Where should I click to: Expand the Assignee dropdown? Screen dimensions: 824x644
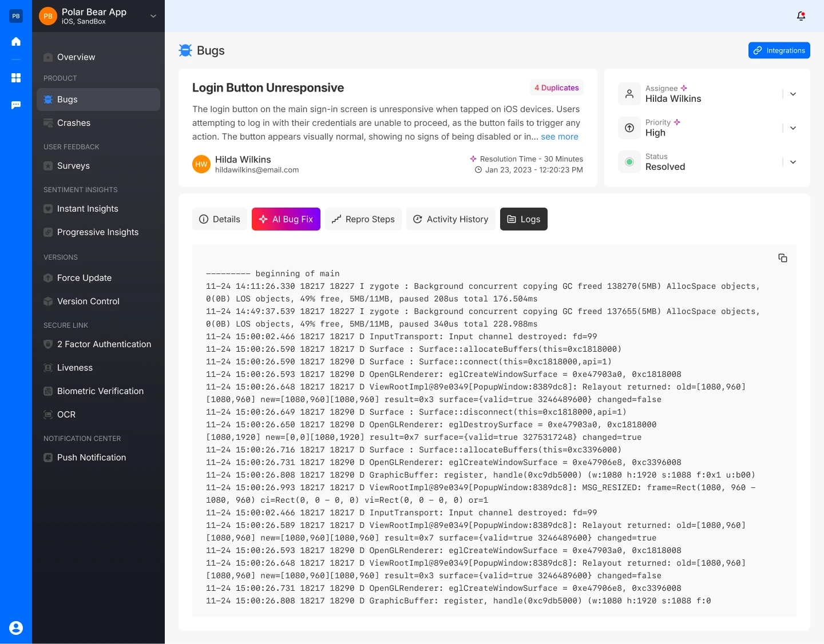coord(793,94)
